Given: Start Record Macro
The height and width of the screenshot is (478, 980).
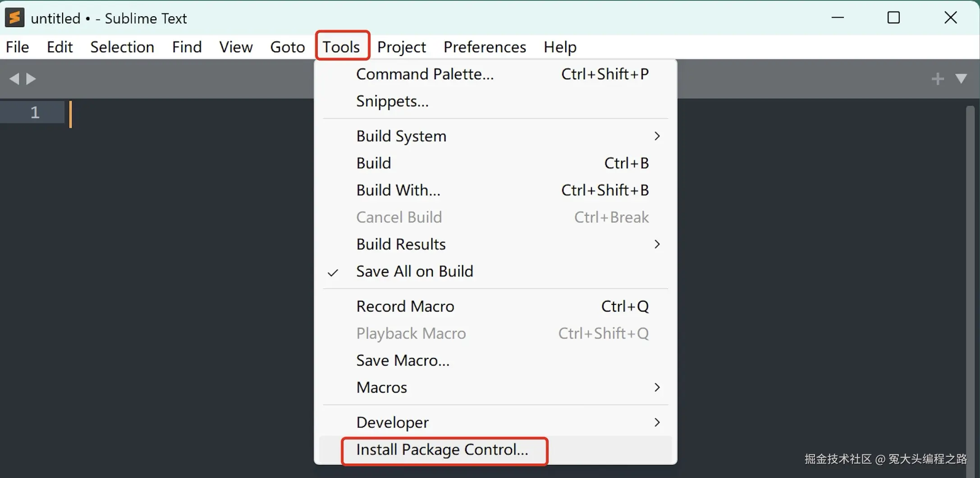Looking at the screenshot, I should (405, 307).
